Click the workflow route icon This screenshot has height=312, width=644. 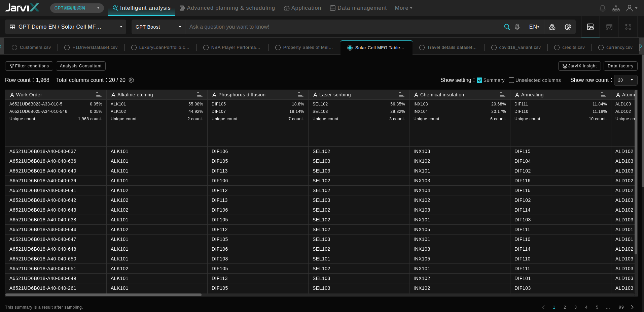click(x=628, y=27)
